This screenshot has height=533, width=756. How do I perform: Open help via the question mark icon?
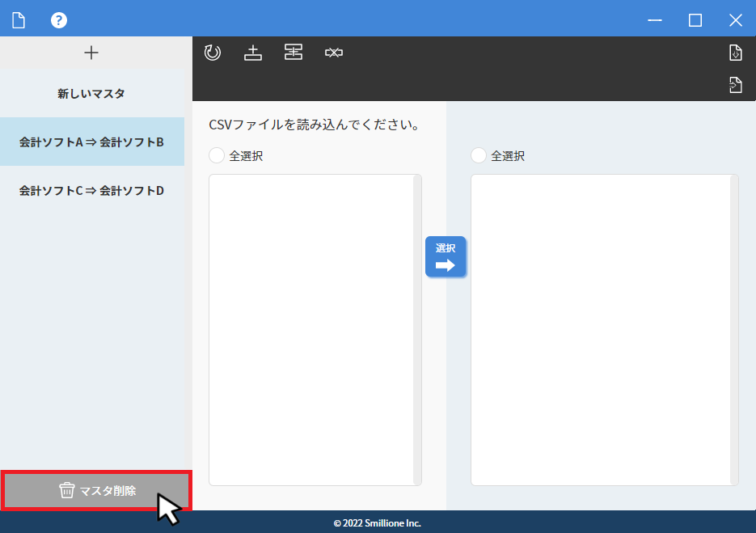(x=59, y=20)
